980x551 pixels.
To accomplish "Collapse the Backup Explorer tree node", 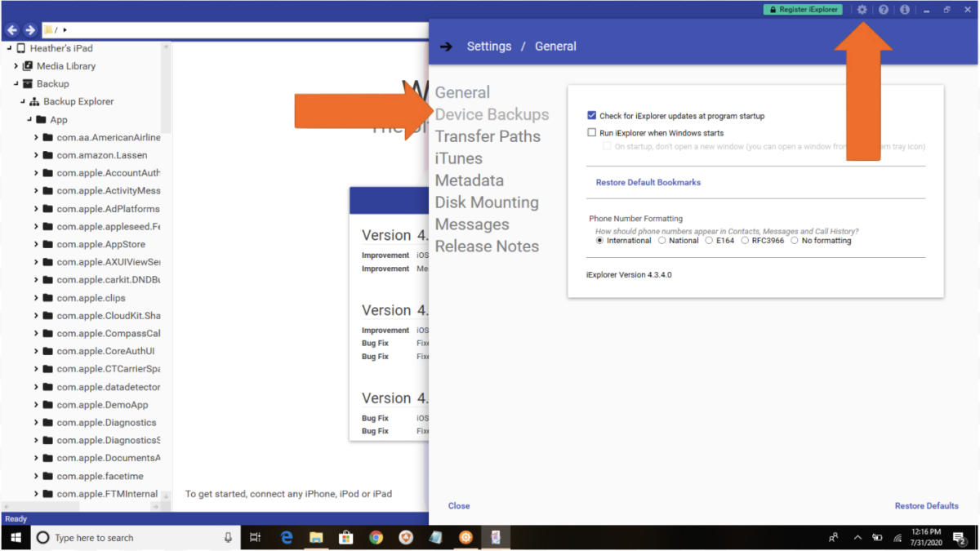I will (22, 102).
